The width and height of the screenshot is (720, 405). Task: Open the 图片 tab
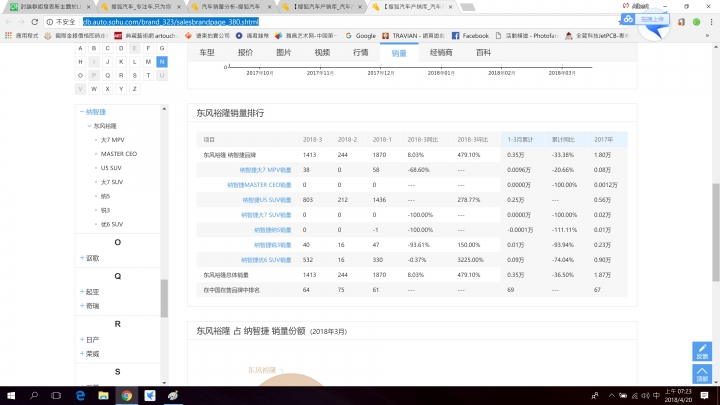(284, 52)
